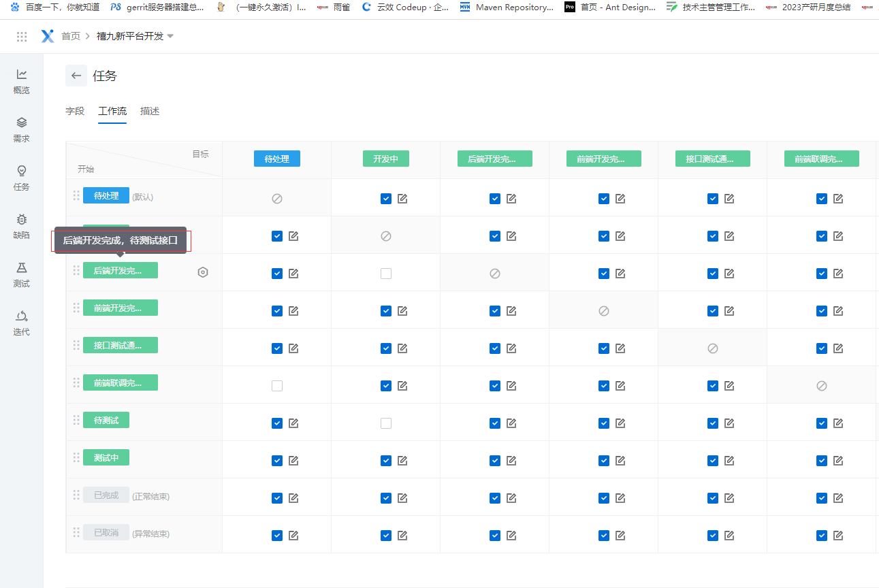This screenshot has height=588, width=879.
Task: Open the 描述 tab
Action: click(x=150, y=111)
